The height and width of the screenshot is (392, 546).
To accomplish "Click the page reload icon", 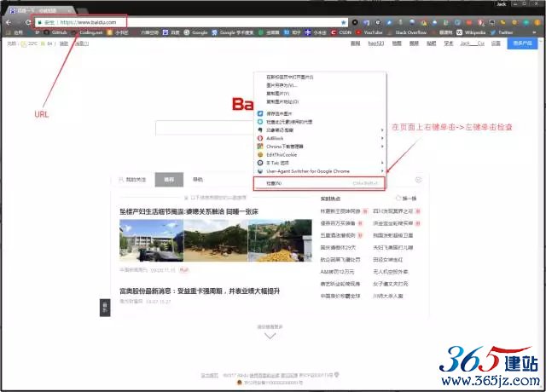I will pyautogui.click(x=28, y=22).
